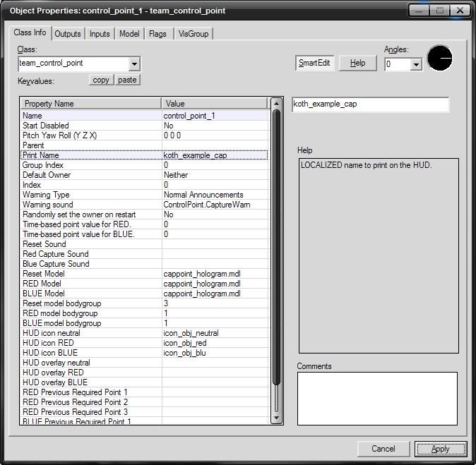Switch to the Model tab
Image resolution: width=476 pixels, height=465 pixels.
[x=129, y=34]
